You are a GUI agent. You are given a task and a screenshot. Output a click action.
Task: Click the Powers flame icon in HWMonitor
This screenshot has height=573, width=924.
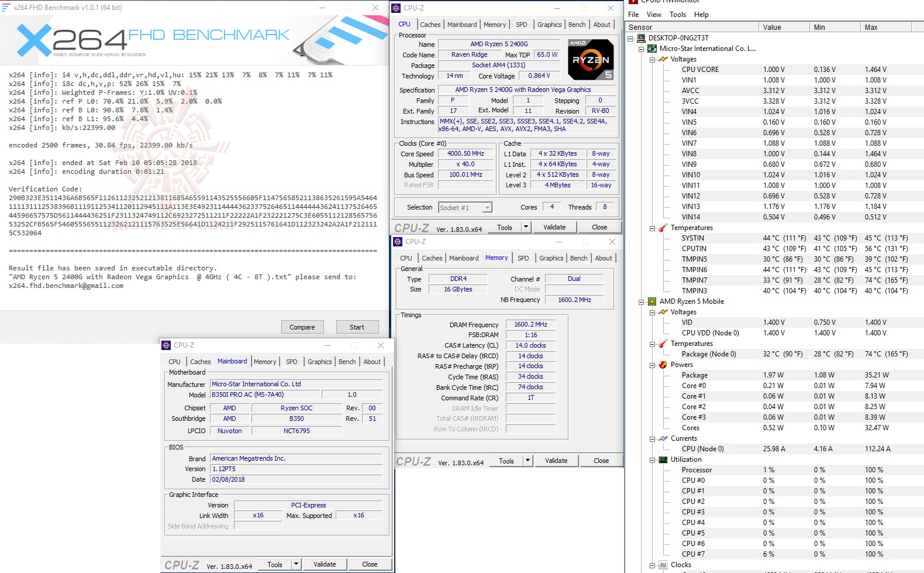[x=663, y=365]
